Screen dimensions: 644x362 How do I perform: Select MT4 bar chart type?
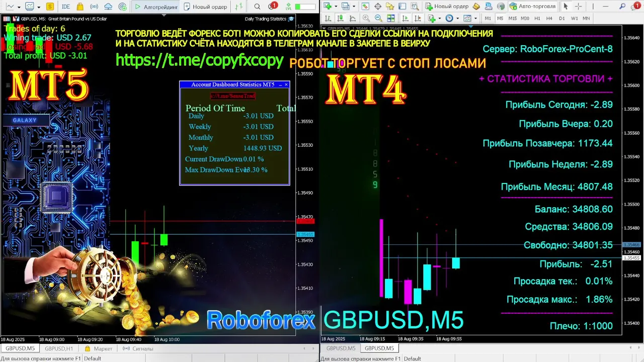[328, 18]
